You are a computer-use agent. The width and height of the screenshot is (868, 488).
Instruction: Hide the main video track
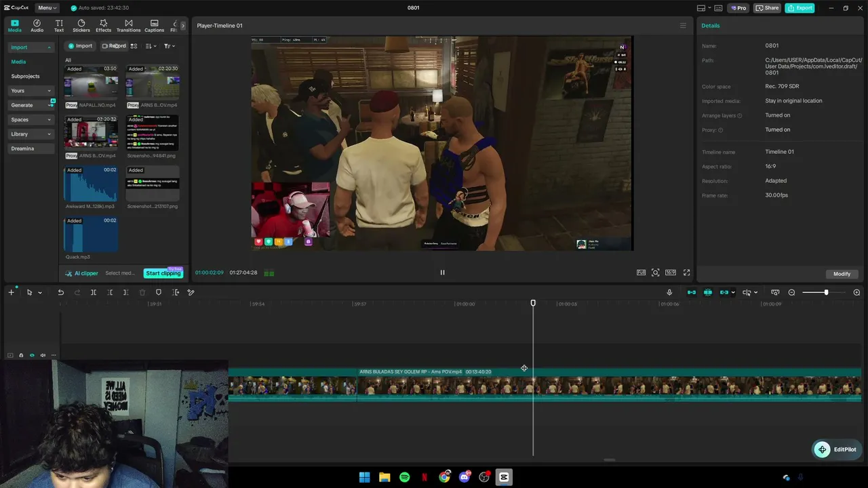32,355
